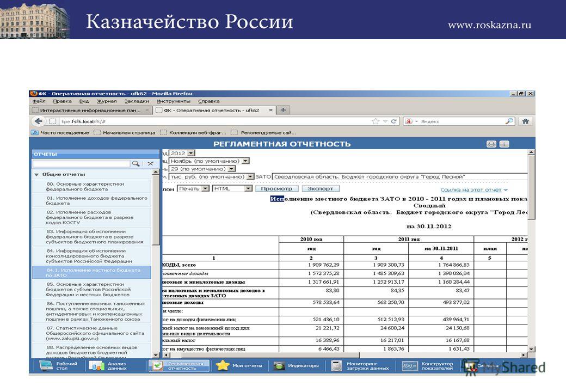This screenshot has width=566, height=392.
Task: Select report 82. Исполнение расходов федерального бюджета
Action: (x=91, y=217)
